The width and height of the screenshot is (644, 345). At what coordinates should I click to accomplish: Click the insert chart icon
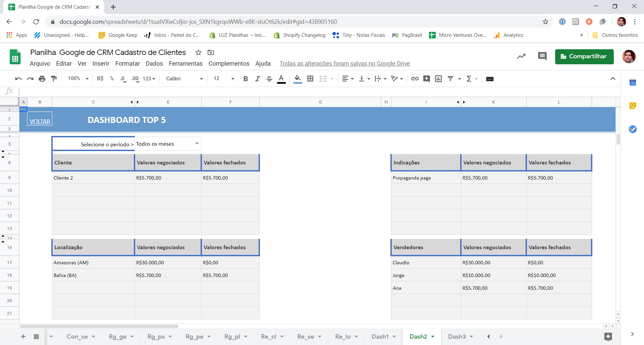[x=438, y=79]
